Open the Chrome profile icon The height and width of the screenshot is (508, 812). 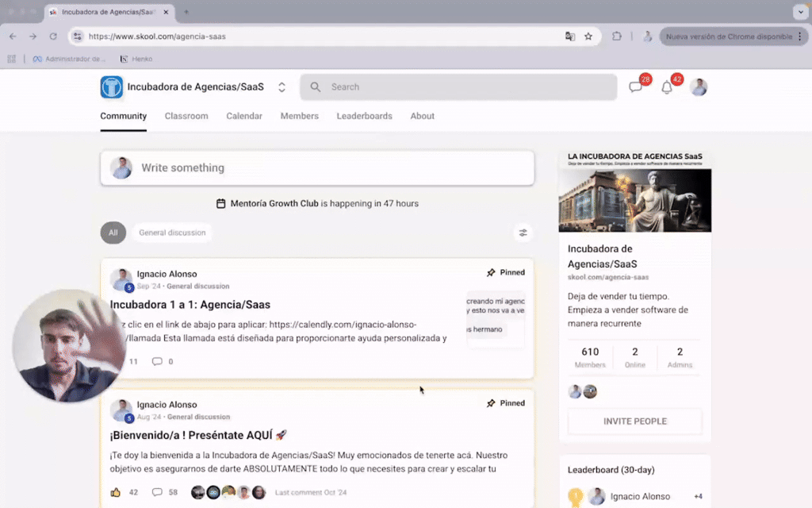pyautogui.click(x=647, y=37)
